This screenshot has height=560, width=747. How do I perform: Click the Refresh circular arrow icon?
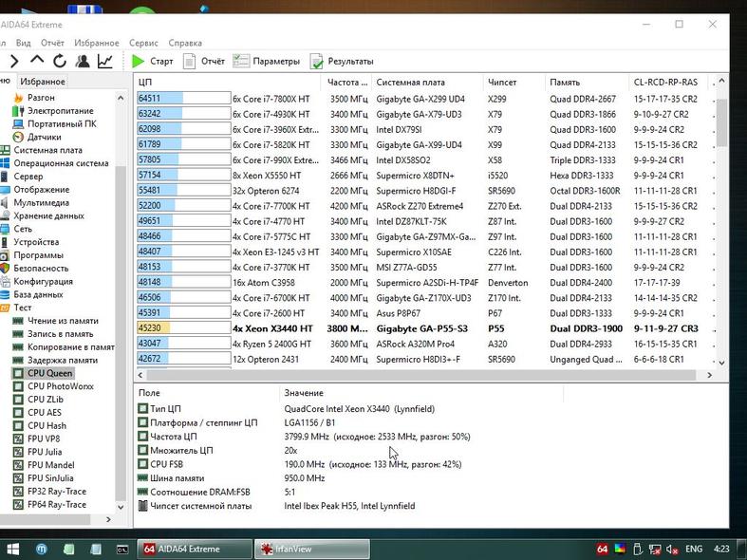(60, 61)
